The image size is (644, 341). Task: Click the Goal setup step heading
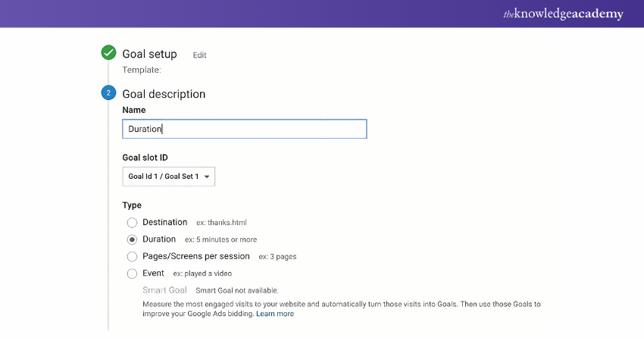(149, 54)
